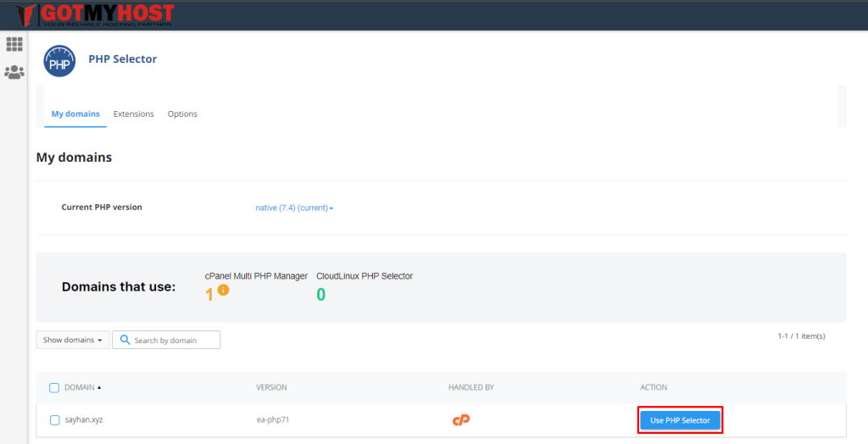The image size is (868, 444).
Task: Check the box for sayhan.xyz domain
Action: pyautogui.click(x=54, y=420)
